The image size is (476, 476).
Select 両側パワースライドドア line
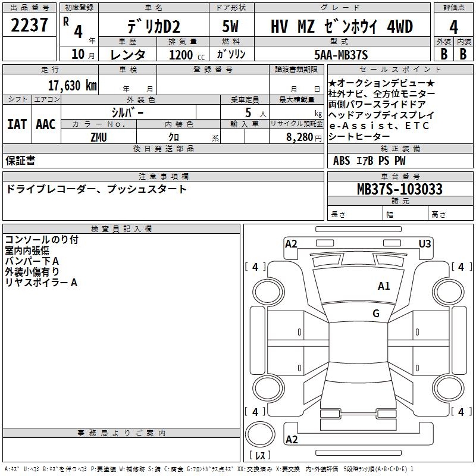tap(377, 104)
